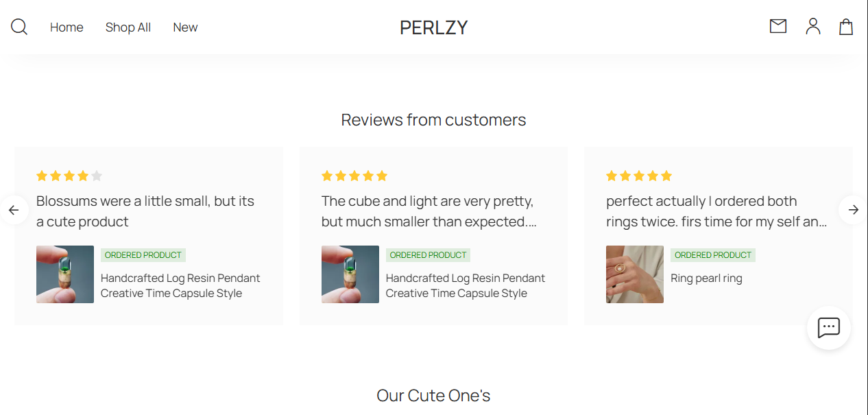Click second review's resin pendant thumbnail
The width and height of the screenshot is (868, 415).
coord(350,274)
